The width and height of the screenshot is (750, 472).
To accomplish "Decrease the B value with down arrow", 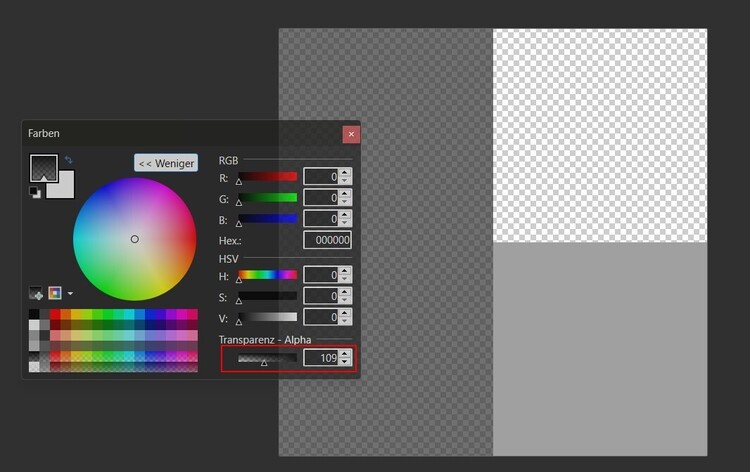I will point(345,222).
